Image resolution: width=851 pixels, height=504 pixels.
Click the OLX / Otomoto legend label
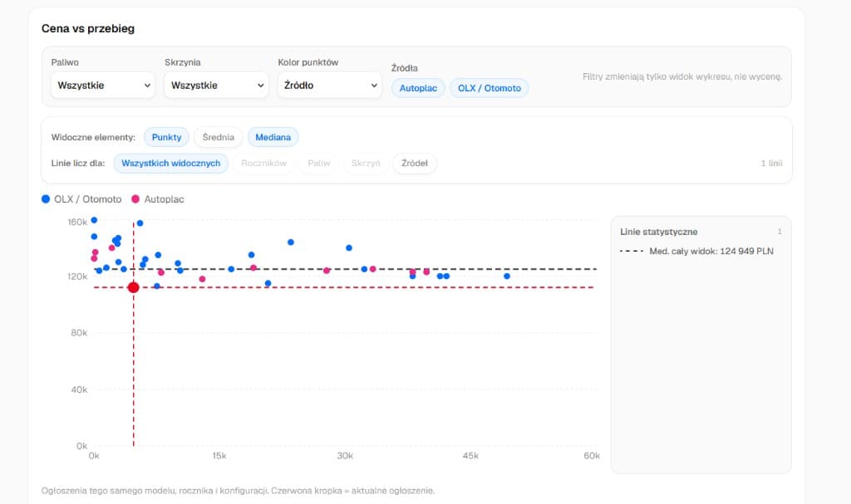tap(88, 199)
